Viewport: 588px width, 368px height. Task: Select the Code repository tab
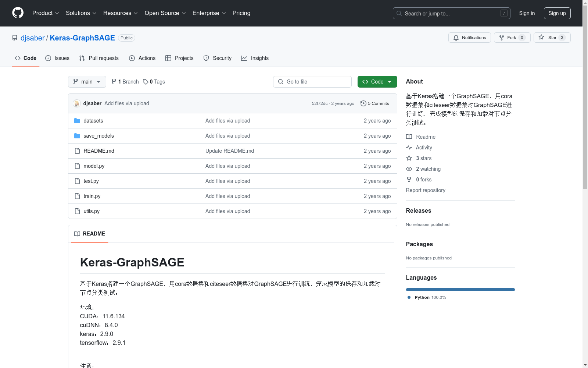pyautogui.click(x=26, y=58)
